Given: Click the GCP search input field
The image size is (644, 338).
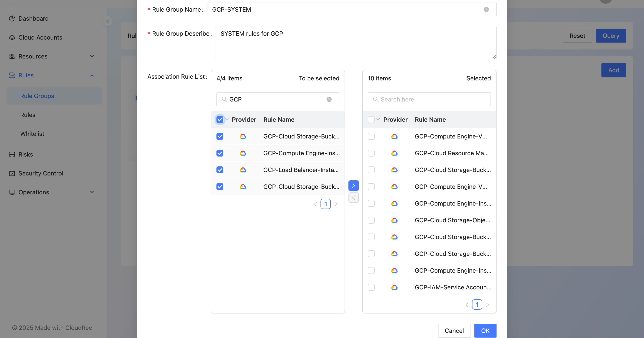Looking at the screenshot, I should [278, 99].
